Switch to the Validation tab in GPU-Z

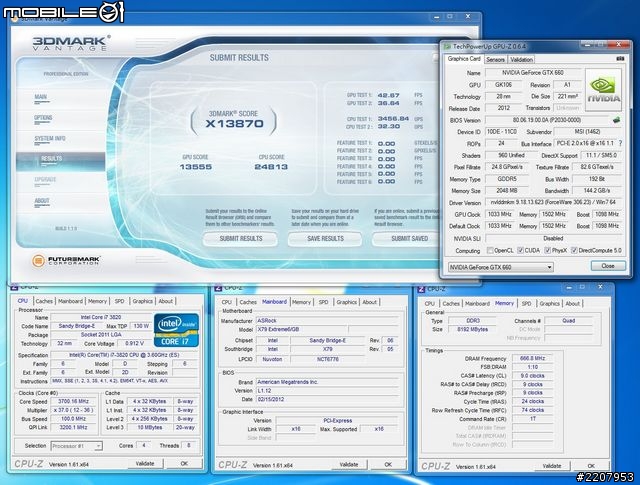click(521, 60)
